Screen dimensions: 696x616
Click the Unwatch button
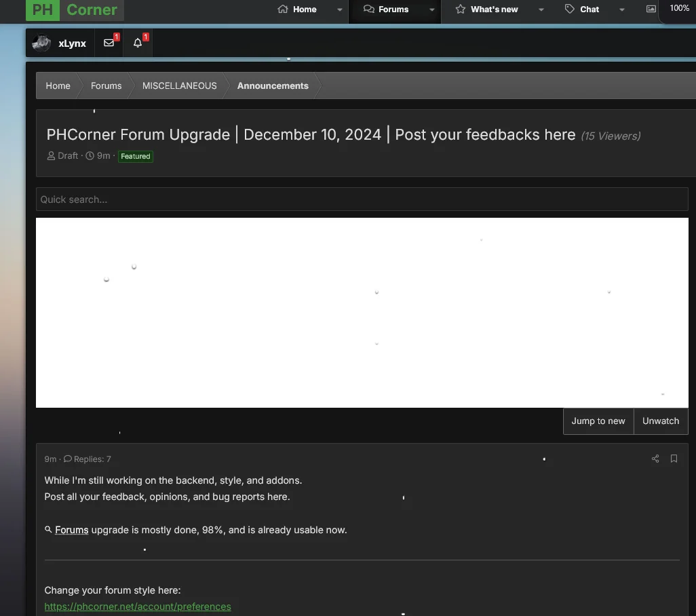click(661, 421)
